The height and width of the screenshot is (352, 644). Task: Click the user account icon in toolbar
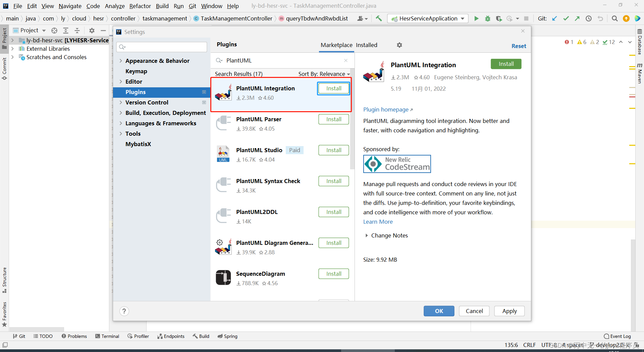pyautogui.click(x=362, y=18)
